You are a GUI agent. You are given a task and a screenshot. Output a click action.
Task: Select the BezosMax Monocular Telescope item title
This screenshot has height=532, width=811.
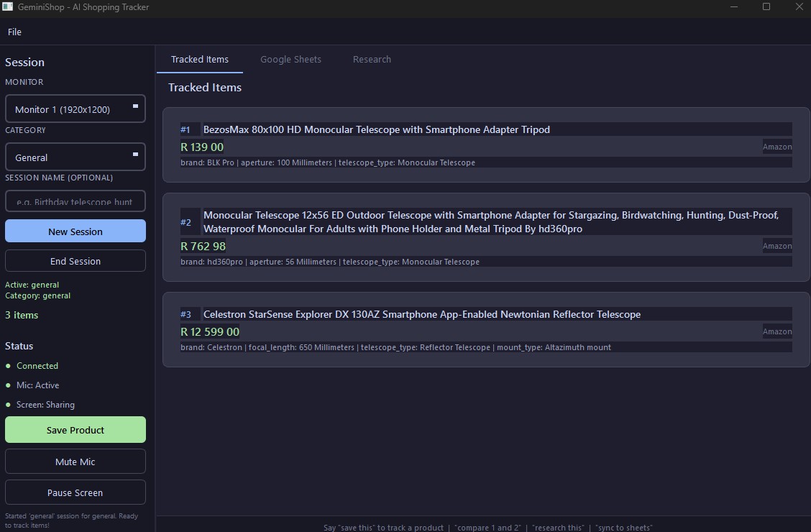point(377,130)
